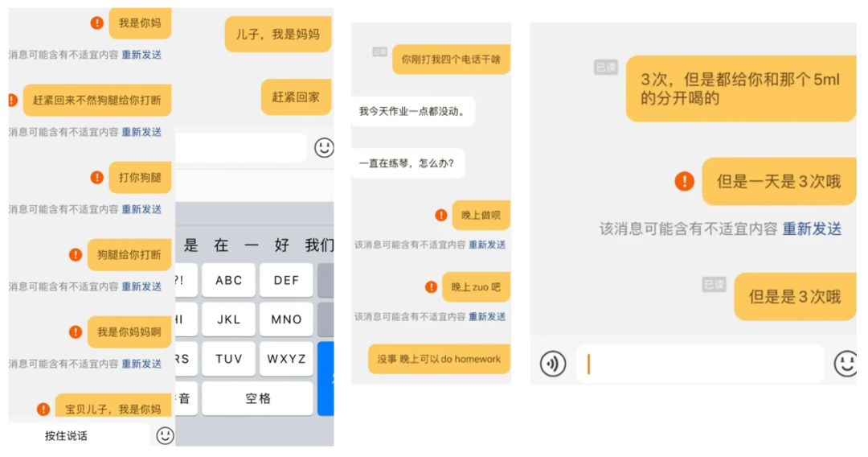The image size is (868, 457).
Task: Open emoji picker beside "按住说话" button
Action: (165, 435)
